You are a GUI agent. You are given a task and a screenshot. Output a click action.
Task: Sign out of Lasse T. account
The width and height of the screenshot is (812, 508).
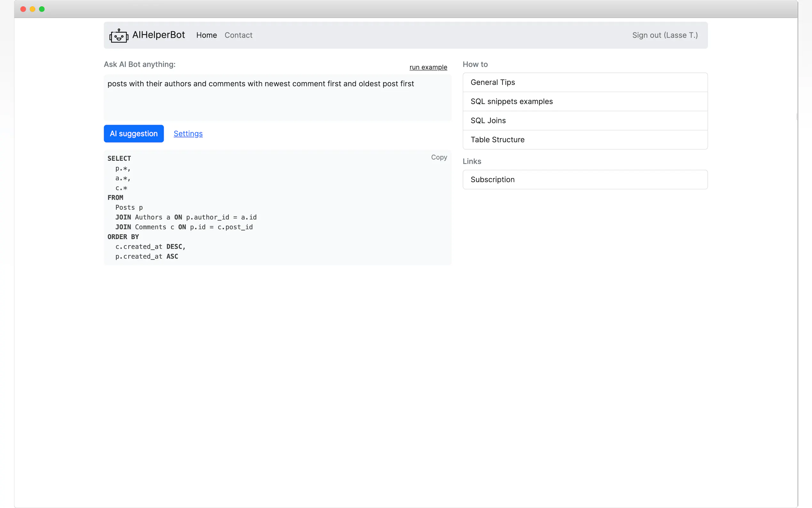665,35
